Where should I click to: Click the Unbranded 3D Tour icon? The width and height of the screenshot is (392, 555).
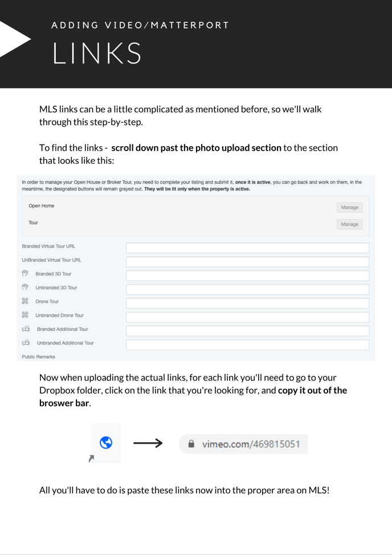click(25, 287)
